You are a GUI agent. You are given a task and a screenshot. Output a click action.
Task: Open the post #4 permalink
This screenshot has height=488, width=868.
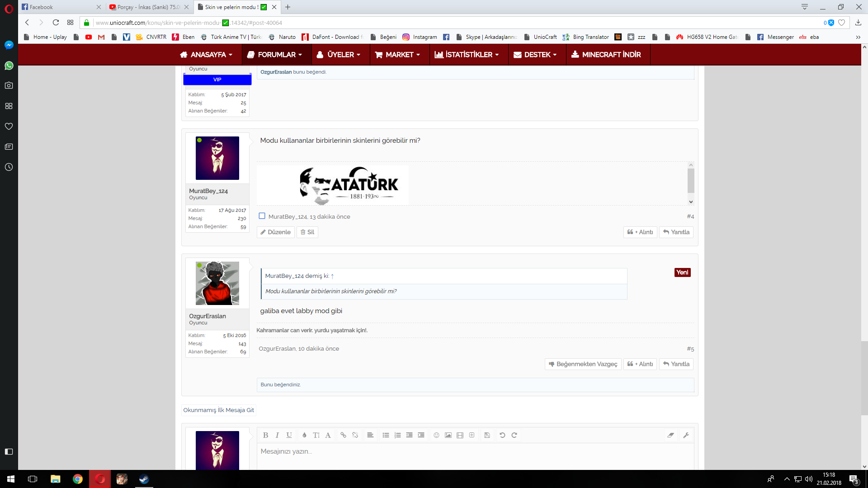click(x=690, y=217)
